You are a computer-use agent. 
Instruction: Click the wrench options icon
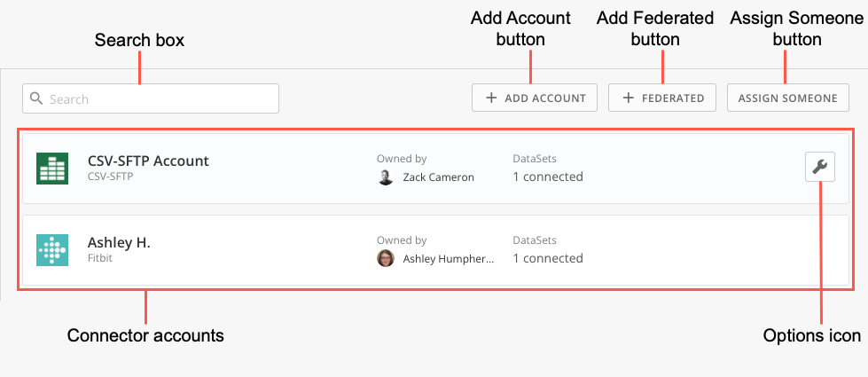click(x=820, y=167)
